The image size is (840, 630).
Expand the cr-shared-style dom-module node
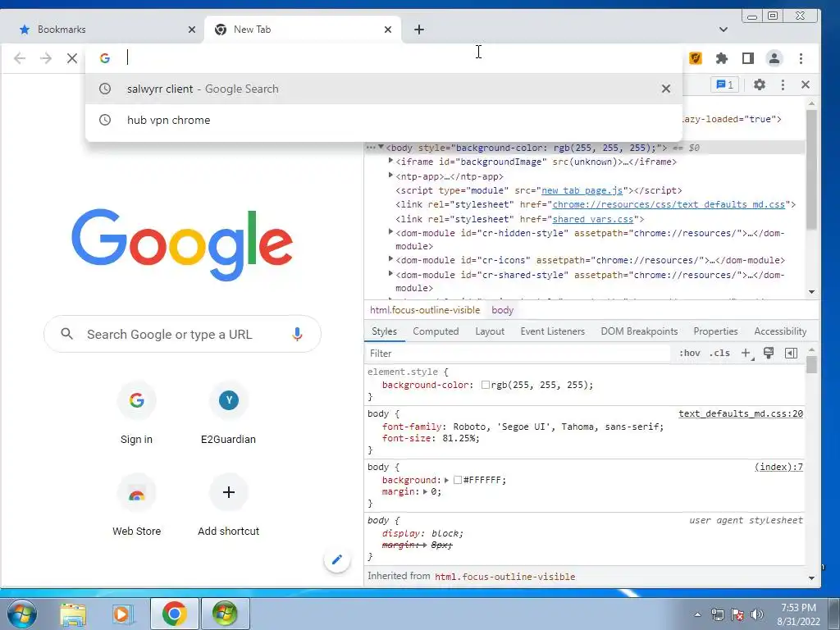pyautogui.click(x=390, y=274)
